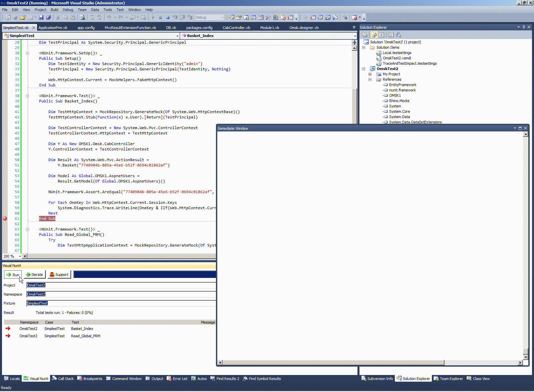Click the Read_Global_PRM red arrow result icon

pos(8,336)
